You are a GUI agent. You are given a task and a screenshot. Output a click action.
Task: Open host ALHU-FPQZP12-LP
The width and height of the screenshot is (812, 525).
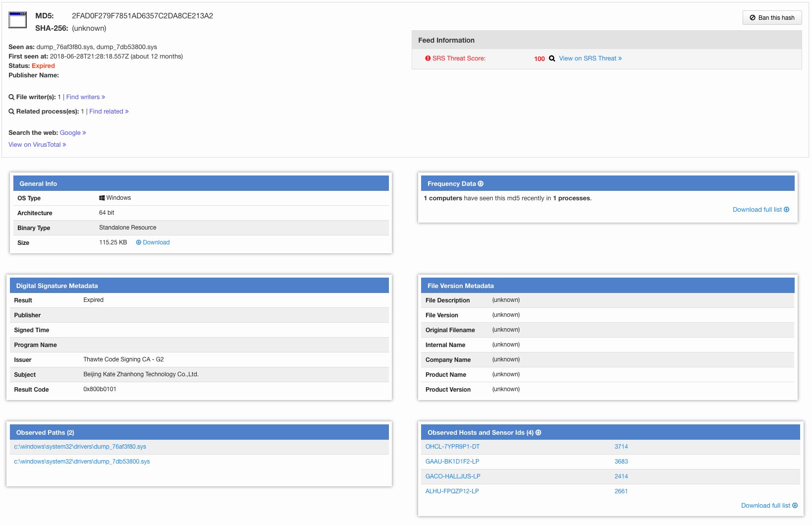[452, 491]
